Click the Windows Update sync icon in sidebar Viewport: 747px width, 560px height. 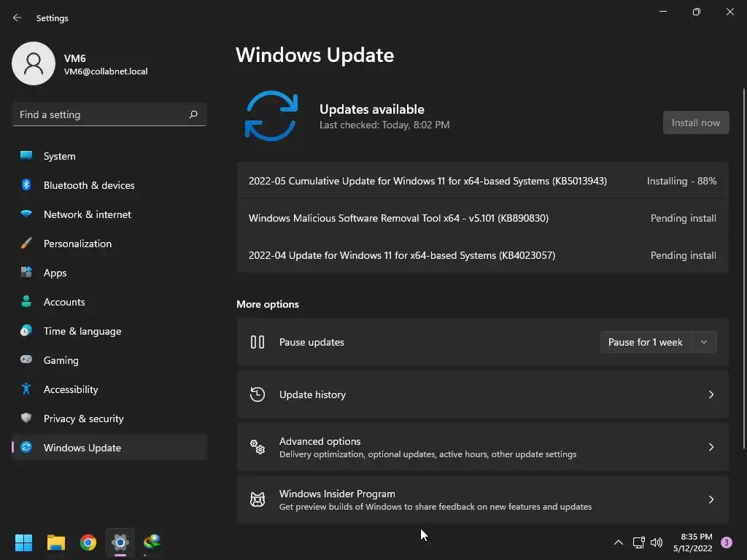26,447
